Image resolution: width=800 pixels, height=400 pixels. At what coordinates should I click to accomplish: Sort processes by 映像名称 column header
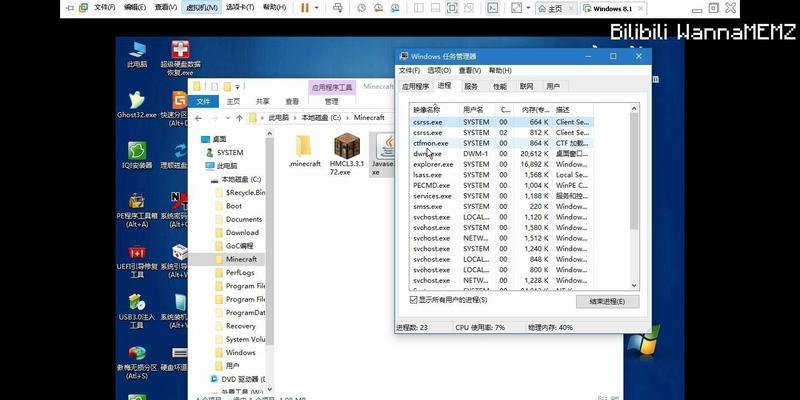tap(435, 110)
